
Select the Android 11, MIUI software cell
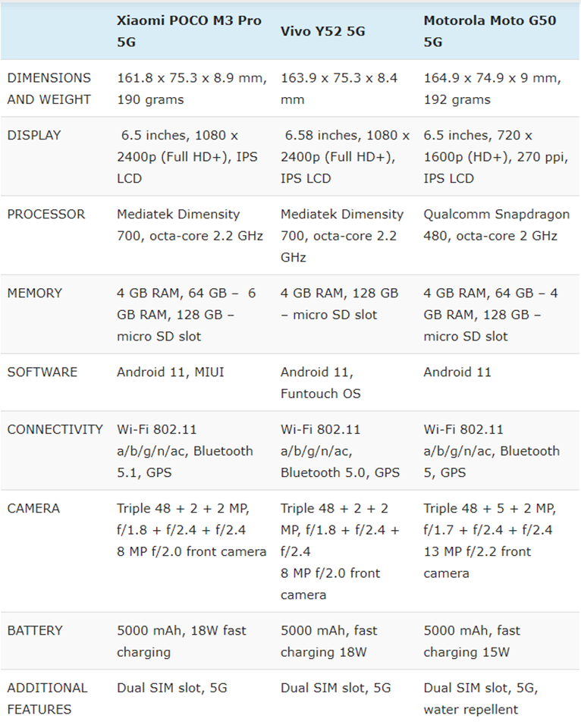(x=171, y=372)
